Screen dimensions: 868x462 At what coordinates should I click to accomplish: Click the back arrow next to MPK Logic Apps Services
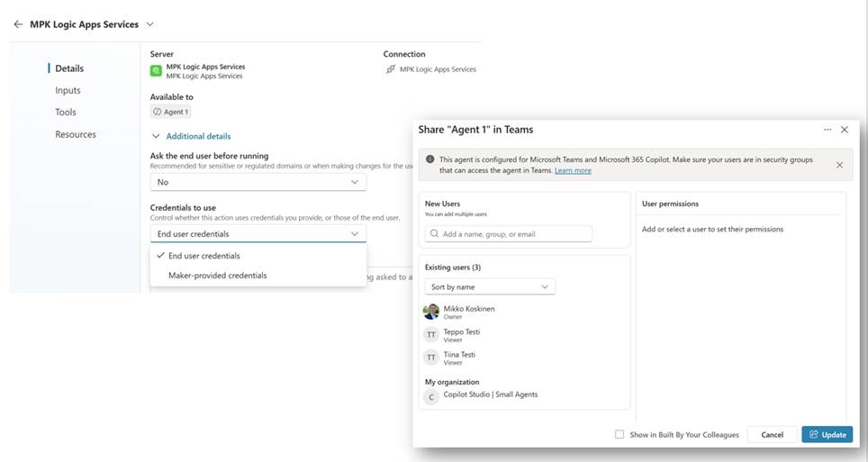(x=18, y=24)
